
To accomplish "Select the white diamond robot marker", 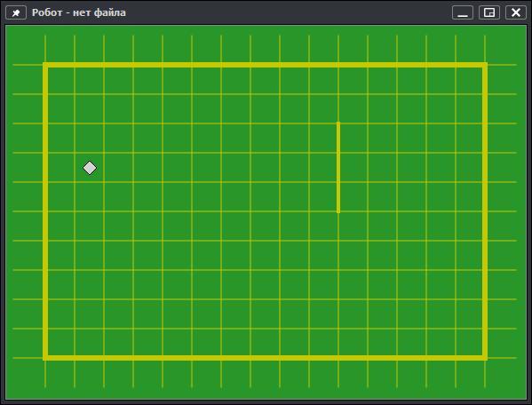I will [x=90, y=168].
